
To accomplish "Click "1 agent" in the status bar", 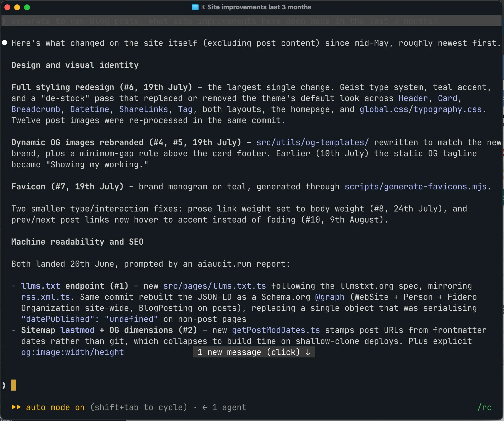I will pyautogui.click(x=229, y=407).
